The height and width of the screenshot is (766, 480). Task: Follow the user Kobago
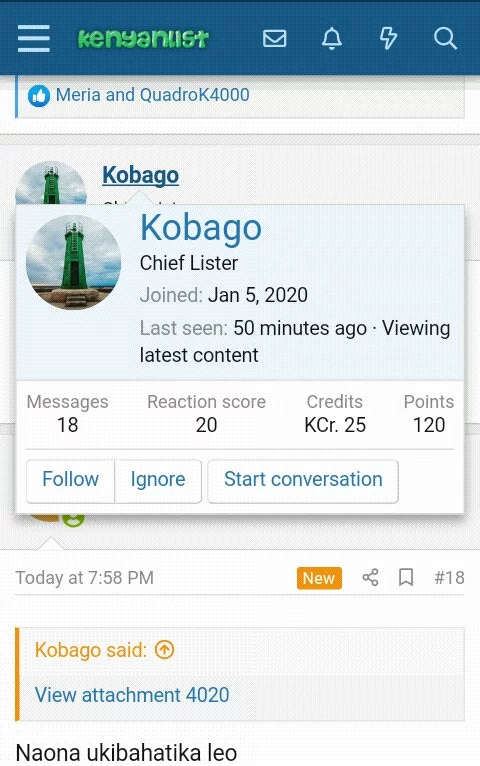tap(70, 479)
